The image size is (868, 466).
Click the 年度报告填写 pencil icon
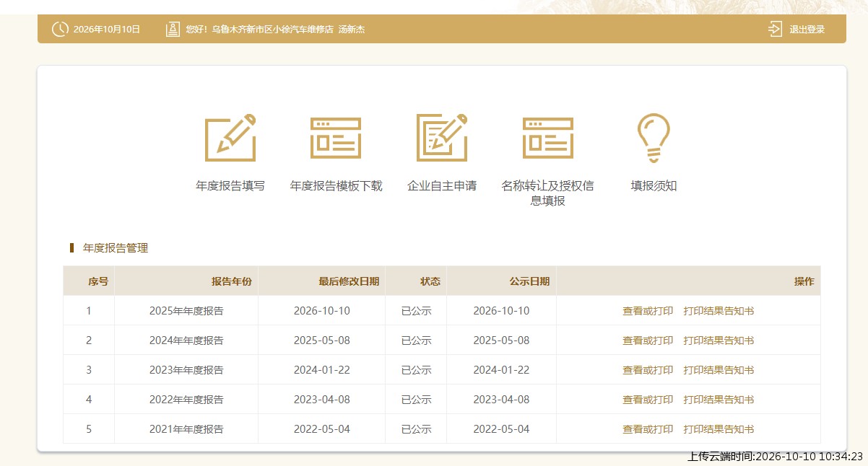(230, 137)
